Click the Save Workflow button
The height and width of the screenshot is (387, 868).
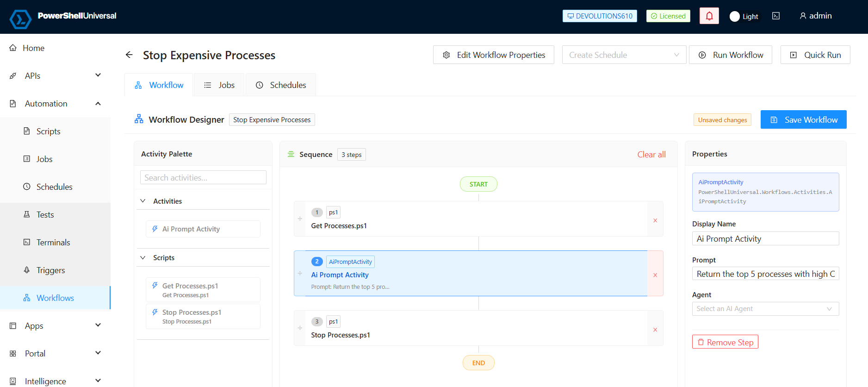coord(804,119)
